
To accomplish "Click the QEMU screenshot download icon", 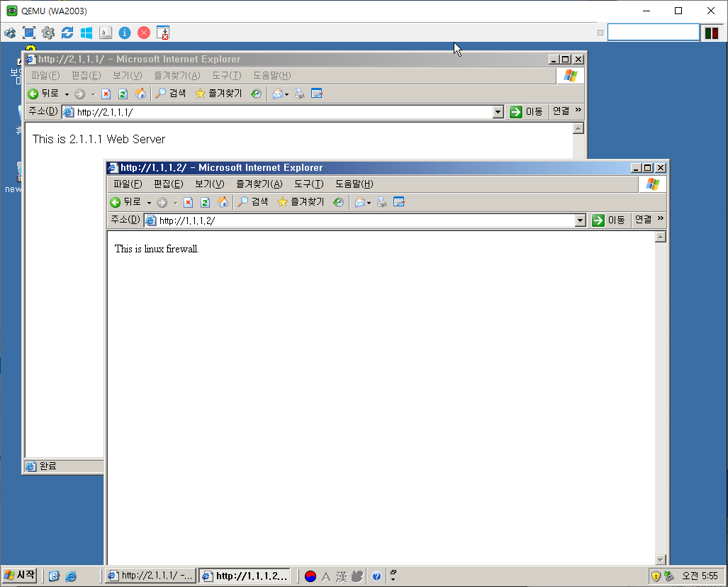I will (163, 33).
